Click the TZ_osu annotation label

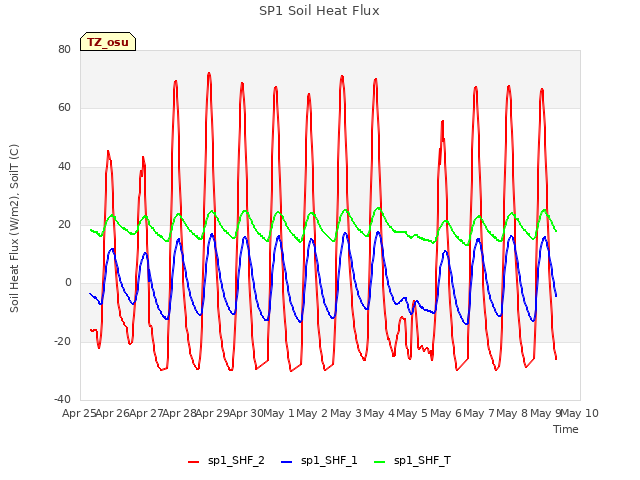click(x=108, y=42)
